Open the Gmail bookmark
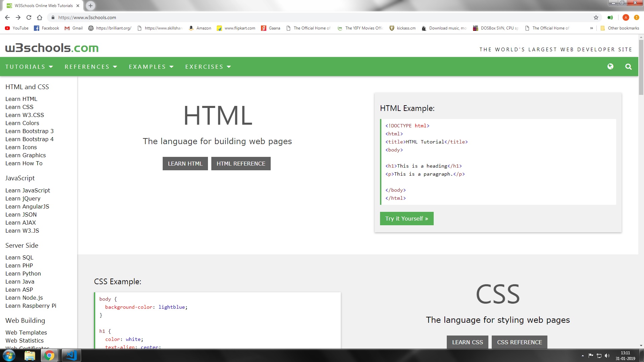This screenshot has height=362, width=644. click(74, 28)
